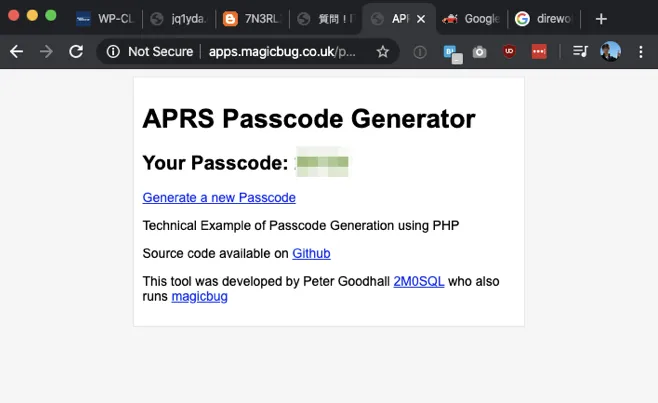The width and height of the screenshot is (658, 403).
Task: Open a new browser tab
Action: (601, 19)
